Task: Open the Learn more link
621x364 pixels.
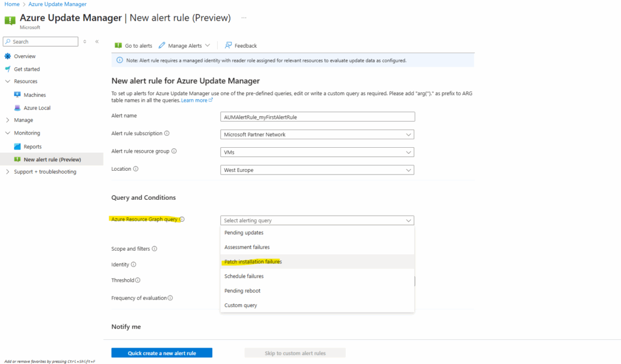Action: pyautogui.click(x=194, y=101)
